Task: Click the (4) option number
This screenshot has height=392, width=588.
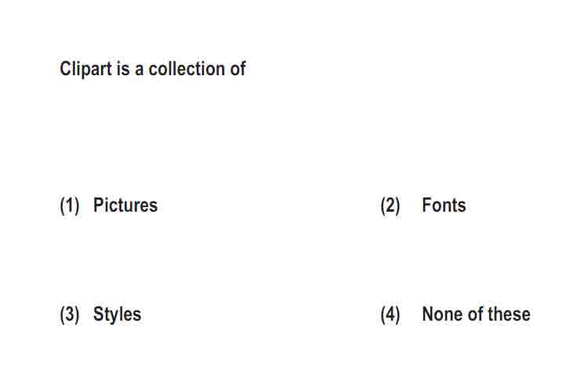Action: 390,314
